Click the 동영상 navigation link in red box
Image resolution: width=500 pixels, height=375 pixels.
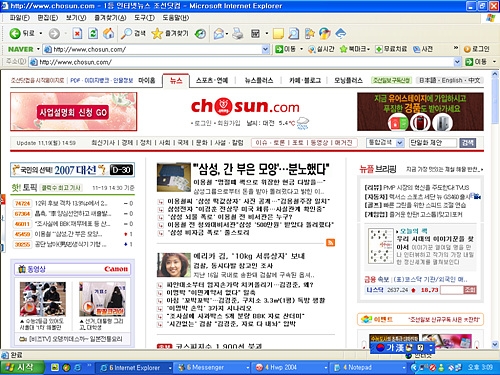319,143
